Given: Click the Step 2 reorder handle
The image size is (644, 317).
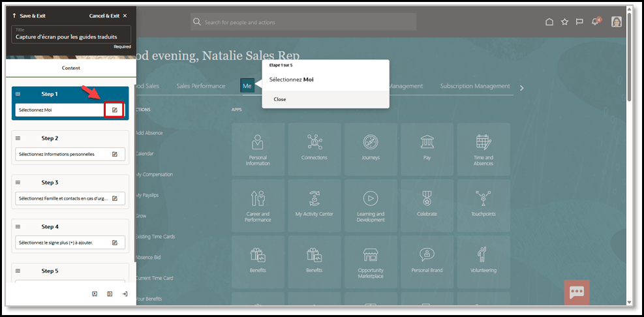Looking at the screenshot, I should click(18, 138).
